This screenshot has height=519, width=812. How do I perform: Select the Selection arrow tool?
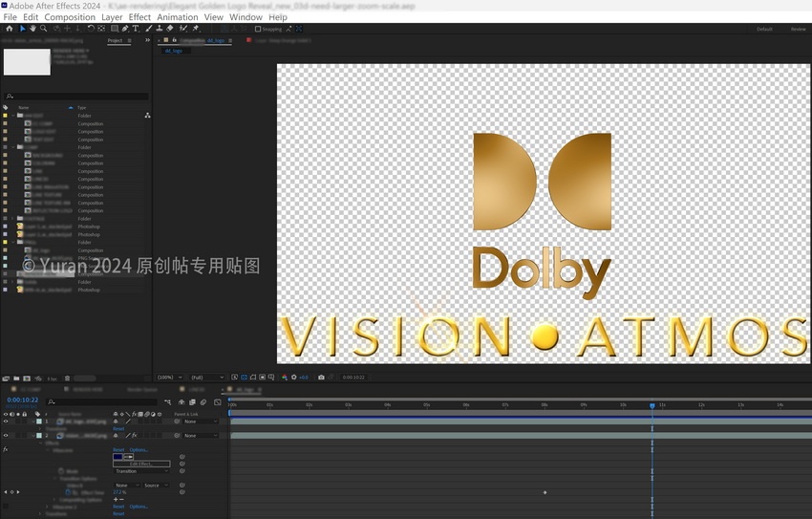coord(22,29)
